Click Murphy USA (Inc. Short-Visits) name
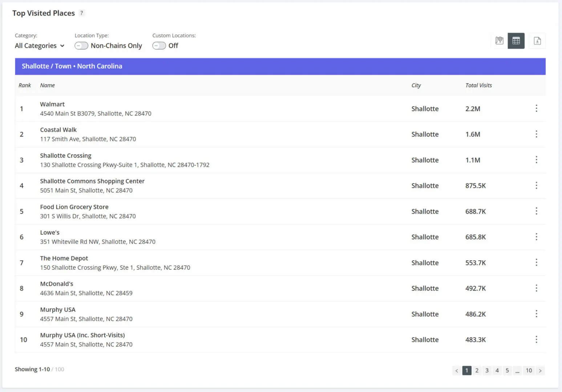The image size is (562, 392). click(82, 335)
